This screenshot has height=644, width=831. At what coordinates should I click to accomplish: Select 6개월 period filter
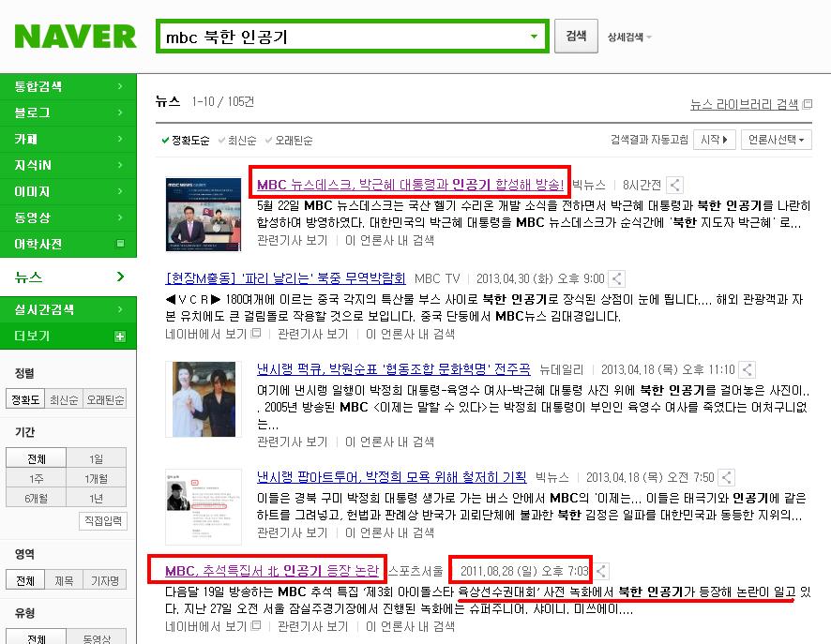36,498
